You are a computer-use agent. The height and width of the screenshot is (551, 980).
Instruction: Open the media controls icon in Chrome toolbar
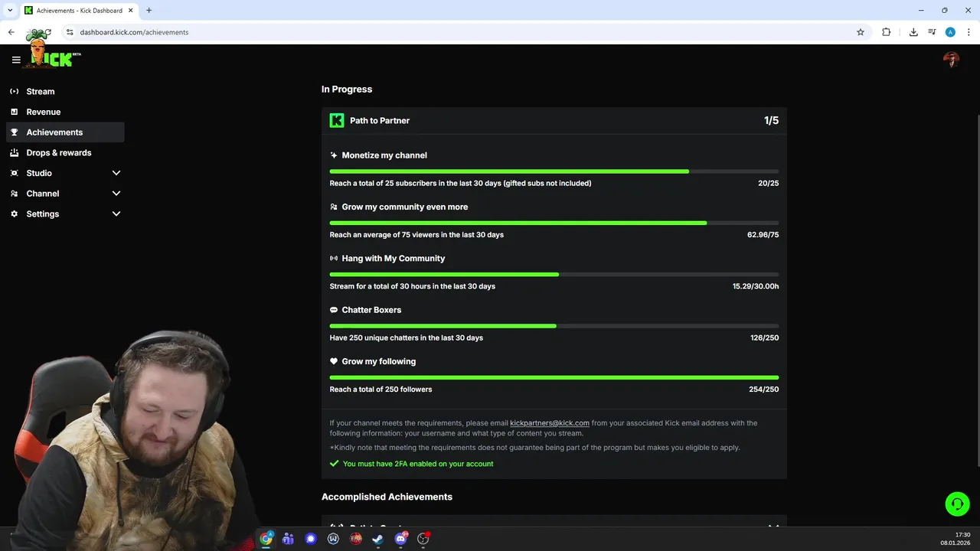(932, 32)
